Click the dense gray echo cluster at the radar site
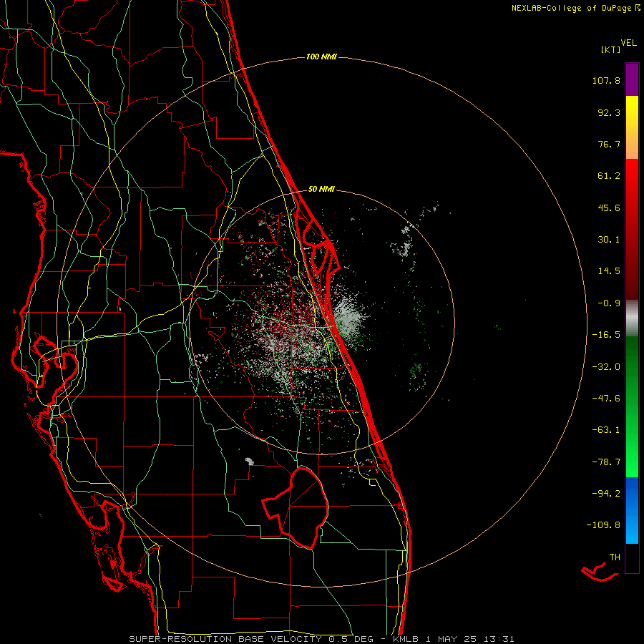 tap(349, 321)
